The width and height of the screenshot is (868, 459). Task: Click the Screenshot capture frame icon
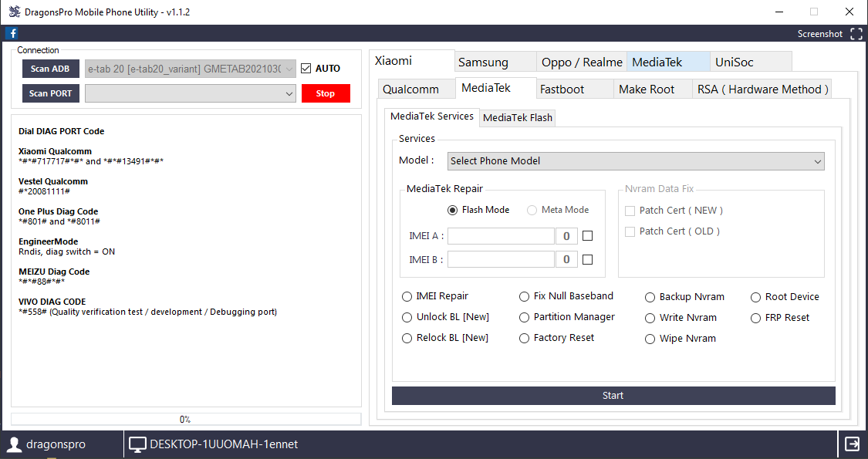click(856, 34)
